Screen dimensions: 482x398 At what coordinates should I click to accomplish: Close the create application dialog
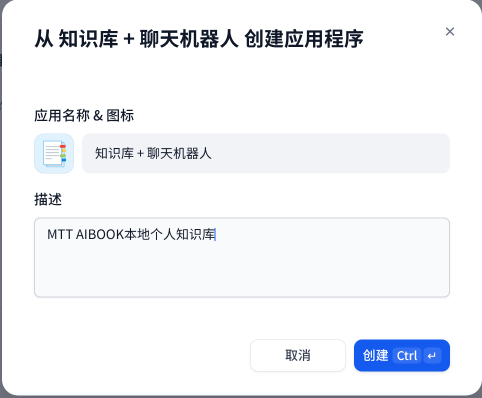[450, 32]
